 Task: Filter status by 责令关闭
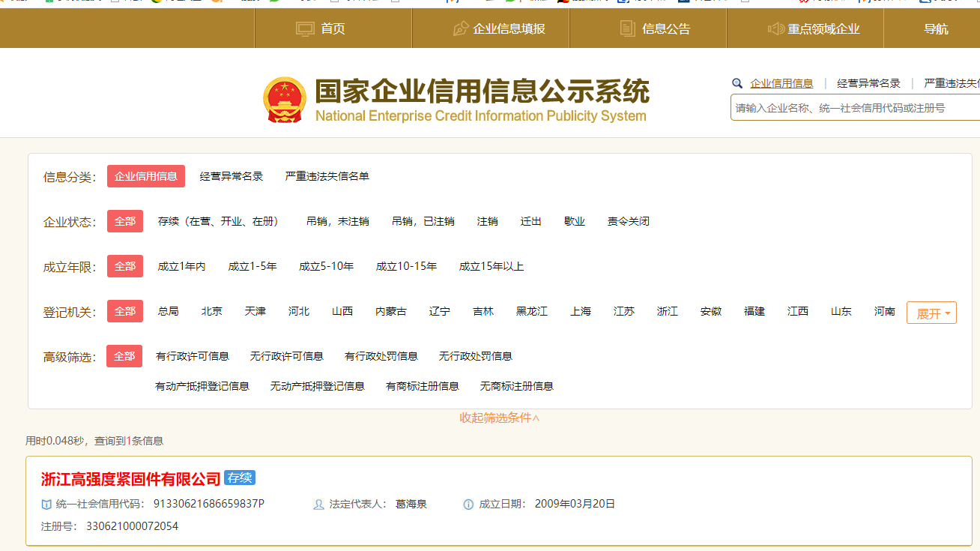629,221
